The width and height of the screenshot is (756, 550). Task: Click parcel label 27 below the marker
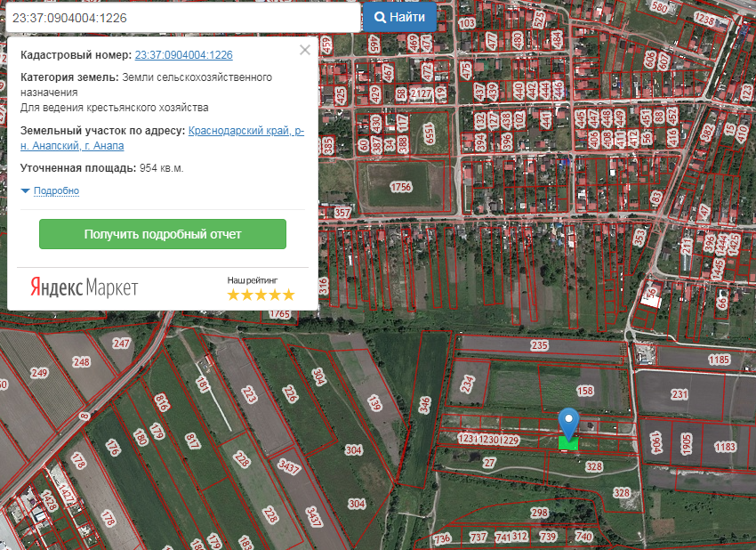488,463
